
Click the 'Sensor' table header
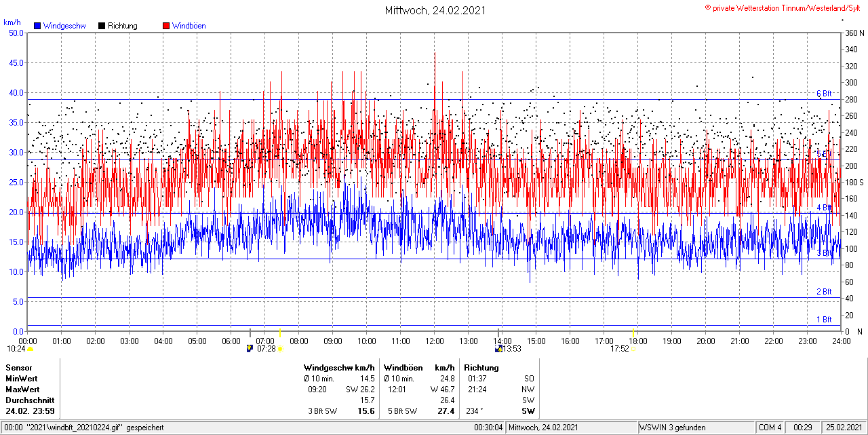point(18,368)
